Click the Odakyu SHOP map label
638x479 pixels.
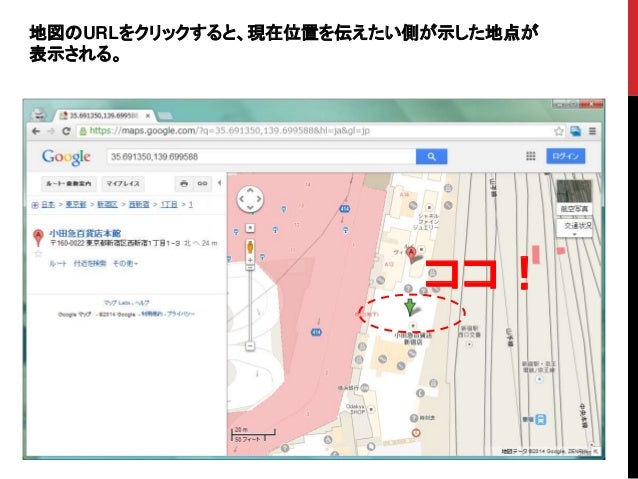point(357,409)
